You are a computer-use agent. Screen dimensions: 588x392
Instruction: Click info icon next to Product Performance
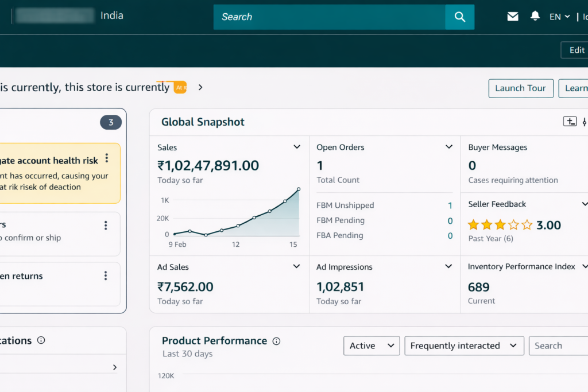coord(276,341)
